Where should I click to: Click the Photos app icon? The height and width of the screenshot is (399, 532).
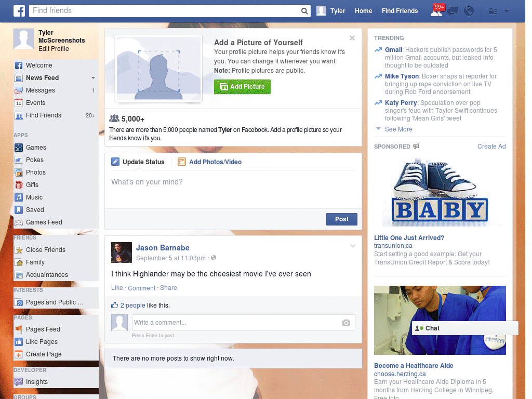click(19, 172)
